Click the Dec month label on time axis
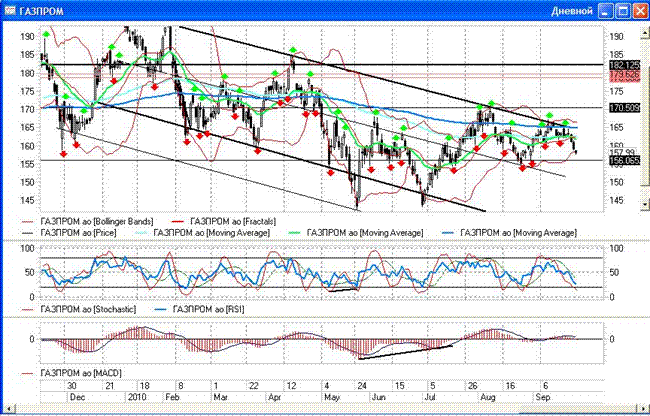The image size is (650, 416). point(78,397)
